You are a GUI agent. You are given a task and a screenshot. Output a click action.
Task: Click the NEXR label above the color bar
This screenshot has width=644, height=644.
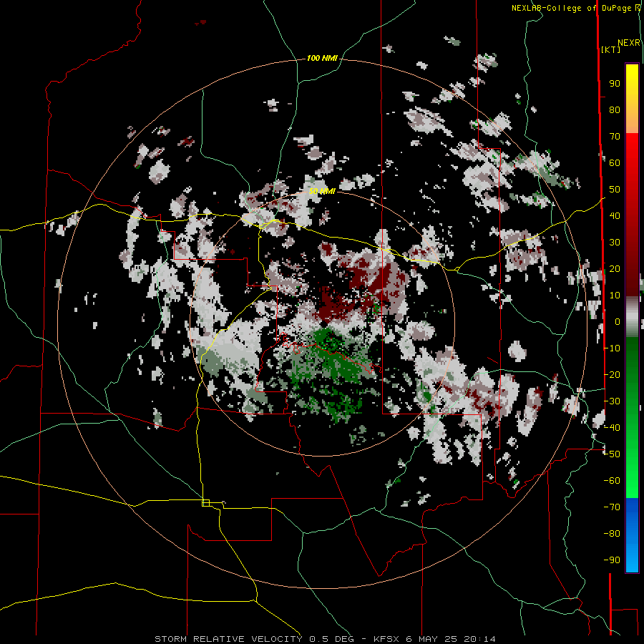point(629,43)
